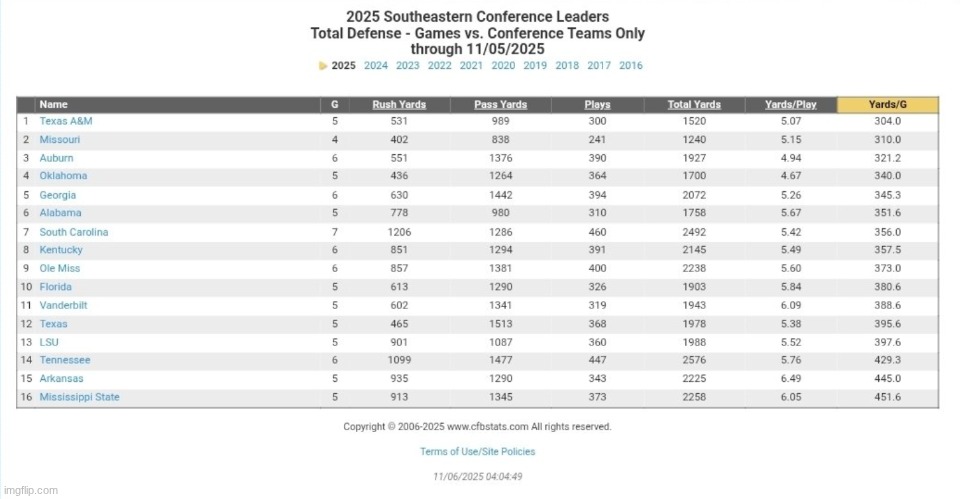Open the Texas A&M team link
Viewport: 967px width, 499px height.
[x=66, y=121]
